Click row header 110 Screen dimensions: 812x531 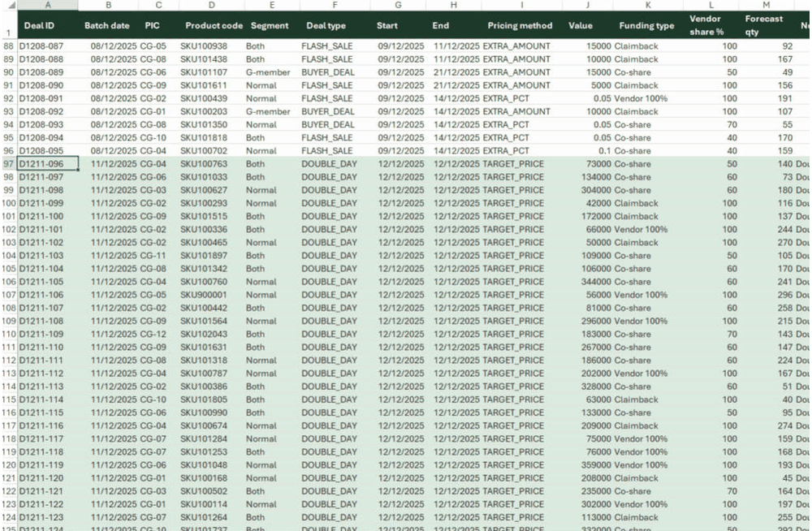coord(9,335)
